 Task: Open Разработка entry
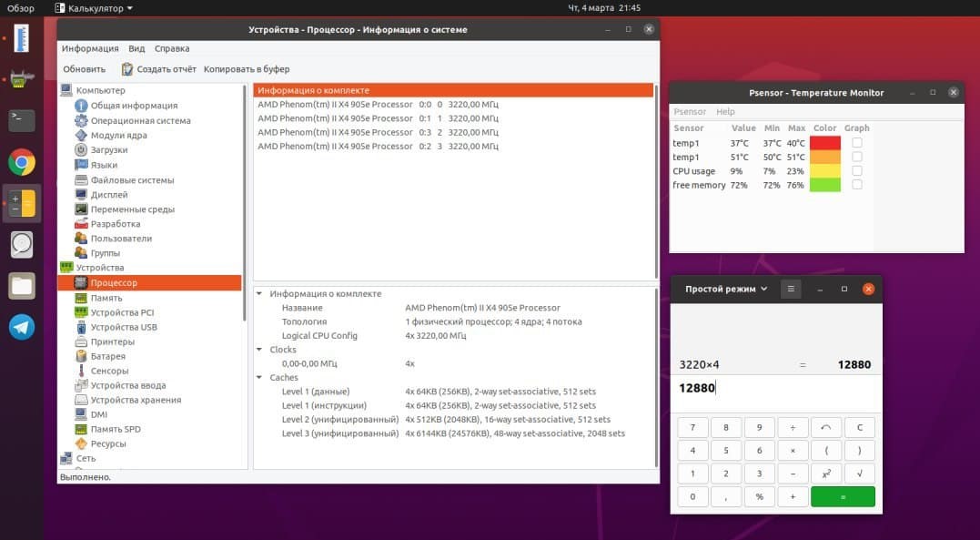(x=115, y=223)
